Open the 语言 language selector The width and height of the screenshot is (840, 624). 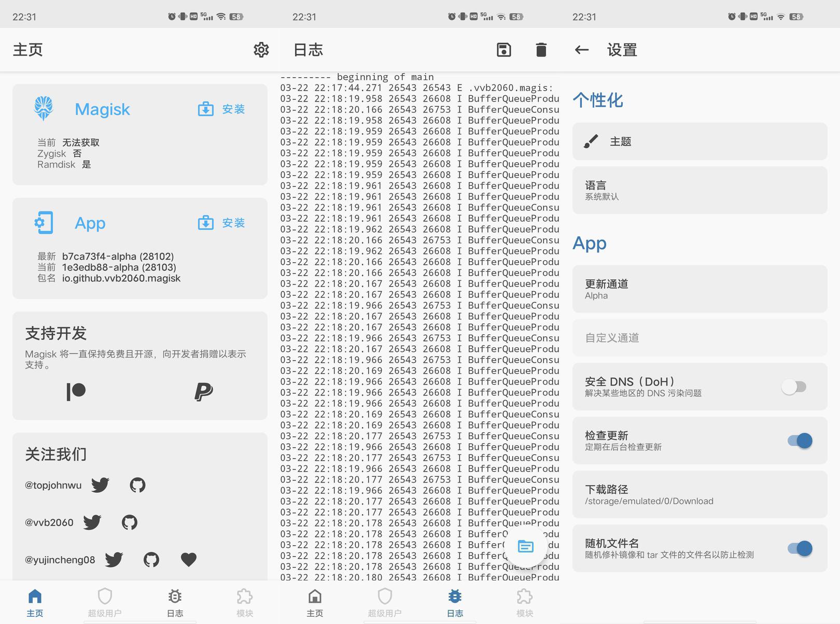700,190
